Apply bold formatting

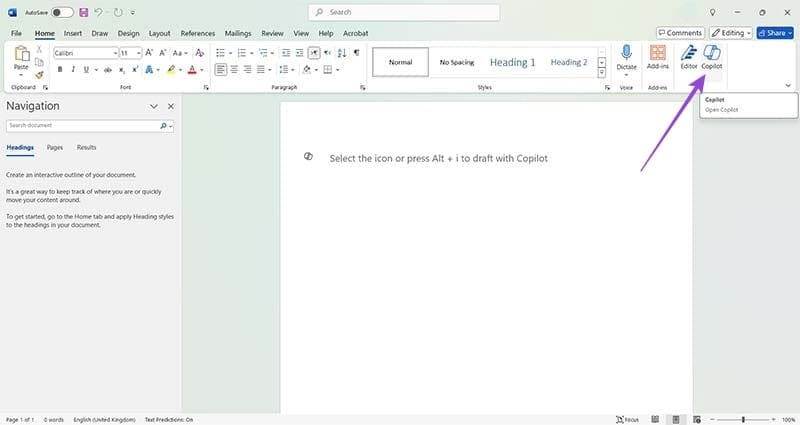coord(60,69)
